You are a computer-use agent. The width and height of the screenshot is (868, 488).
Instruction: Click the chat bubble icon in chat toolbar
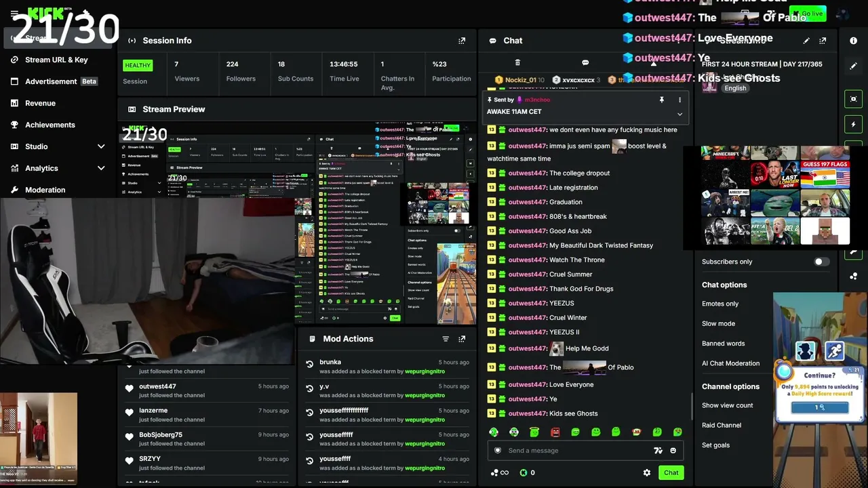585,62
